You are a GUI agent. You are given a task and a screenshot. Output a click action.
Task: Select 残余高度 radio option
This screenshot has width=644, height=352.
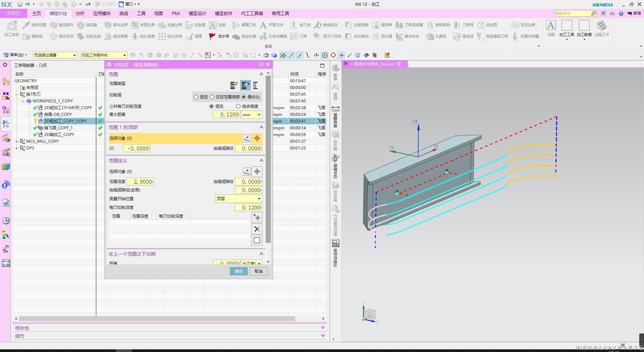point(238,106)
